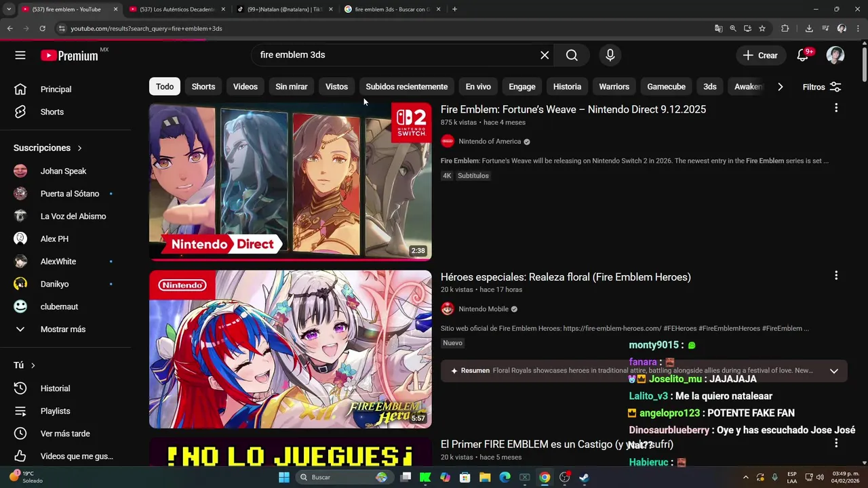
Task: Expand the Tú section arrow
Action: click(x=33, y=365)
